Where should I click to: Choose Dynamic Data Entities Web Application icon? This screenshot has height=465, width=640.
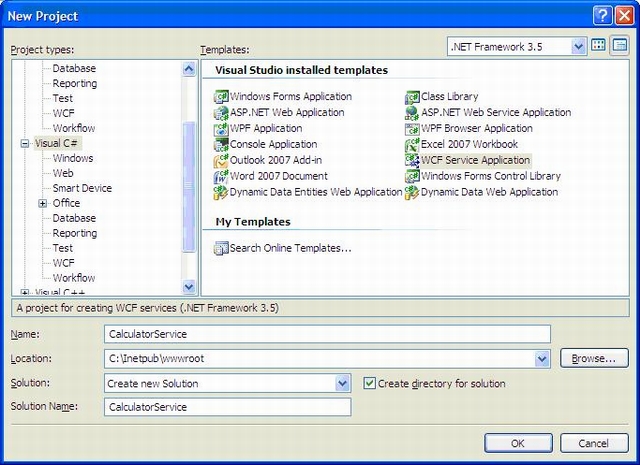(221, 192)
